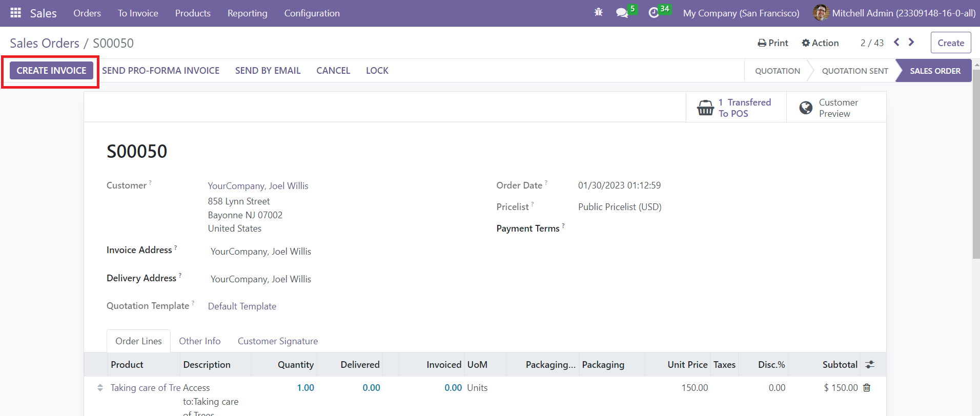980x416 pixels.
Task: Sort by Delivered column header
Action: click(360, 364)
